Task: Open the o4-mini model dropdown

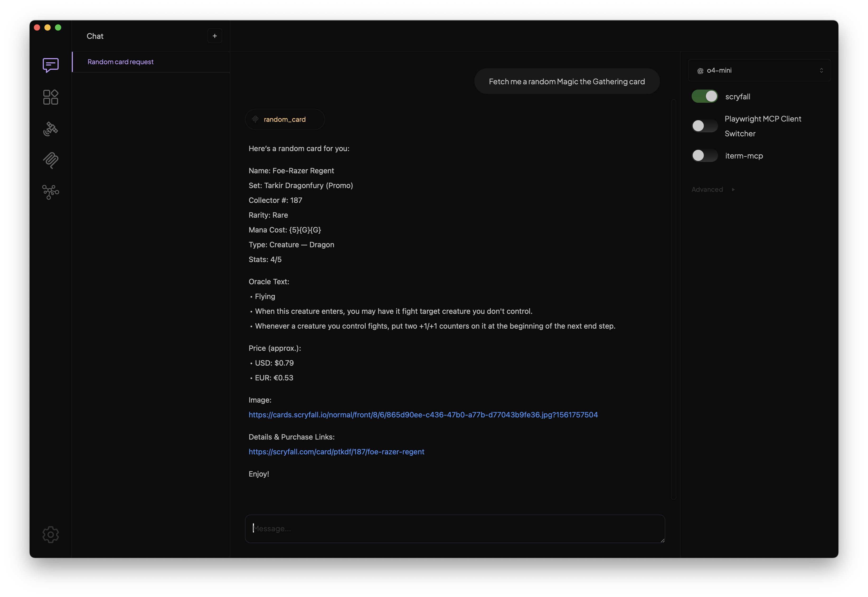Action: 759,70
